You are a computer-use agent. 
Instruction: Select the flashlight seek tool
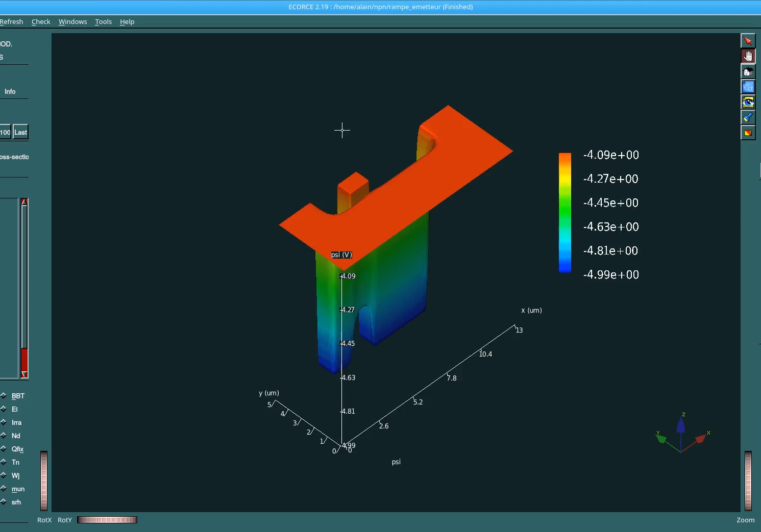pyautogui.click(x=748, y=117)
